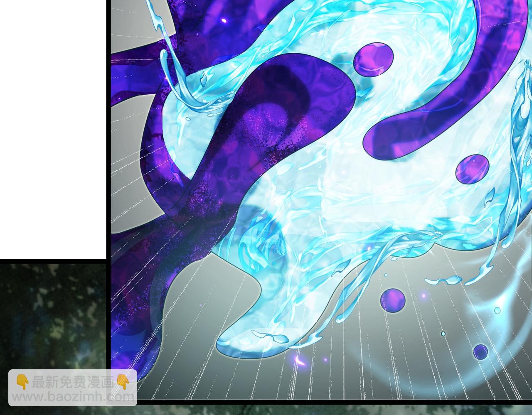
Task: Click the glowing purple spark near the panel bottom
Action: [x=300, y=360]
